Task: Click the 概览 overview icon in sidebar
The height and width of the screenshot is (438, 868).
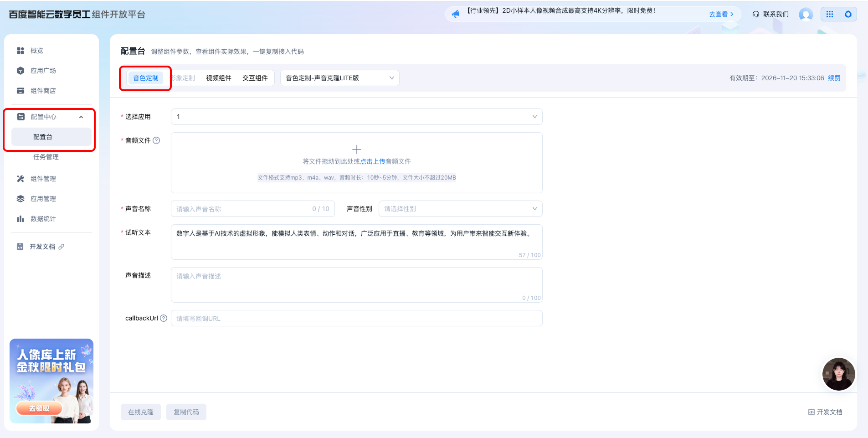Action: point(21,51)
